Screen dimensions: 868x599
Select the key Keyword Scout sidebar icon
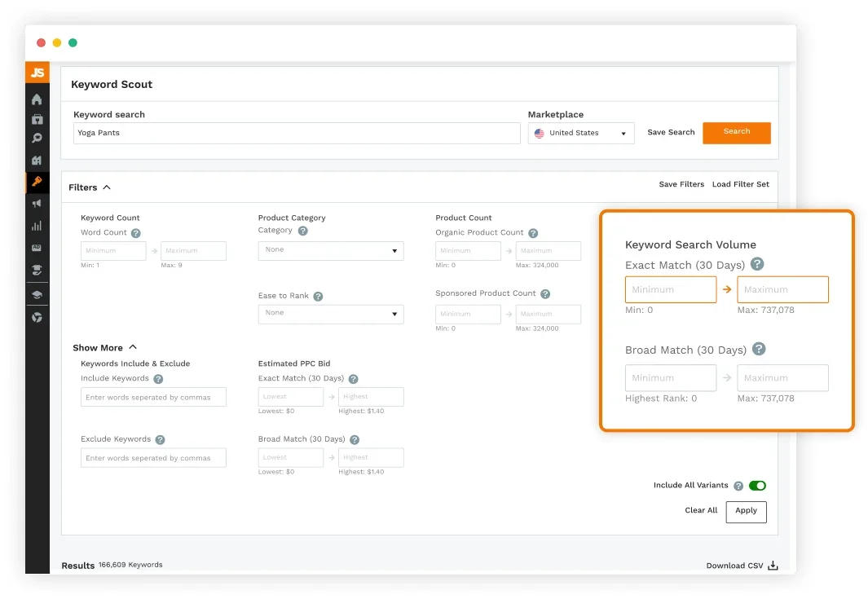click(37, 182)
